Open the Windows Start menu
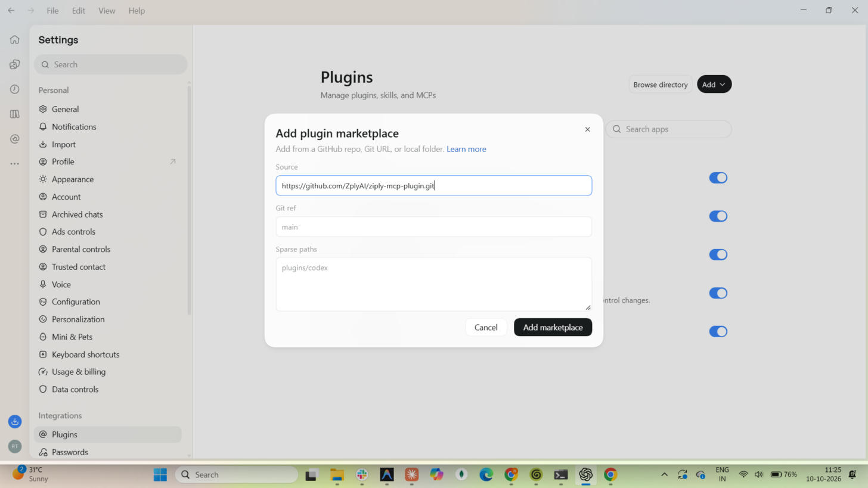 [x=160, y=475]
